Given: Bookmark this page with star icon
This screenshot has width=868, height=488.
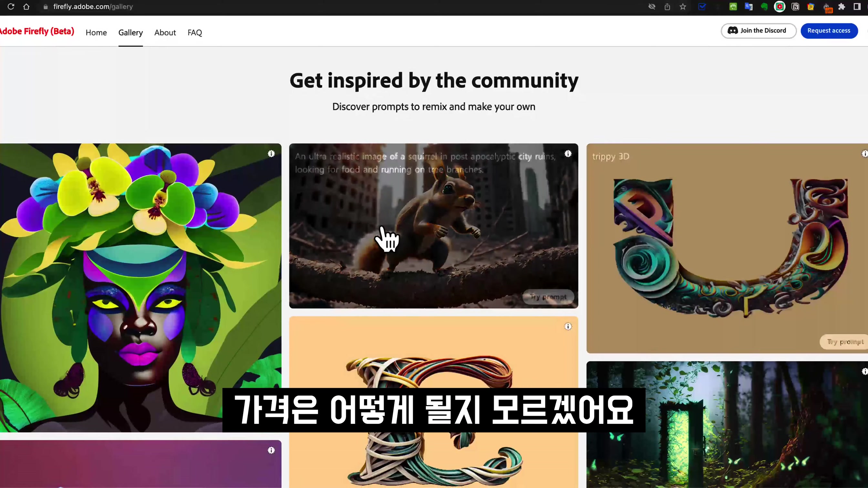Looking at the screenshot, I should 683,6.
